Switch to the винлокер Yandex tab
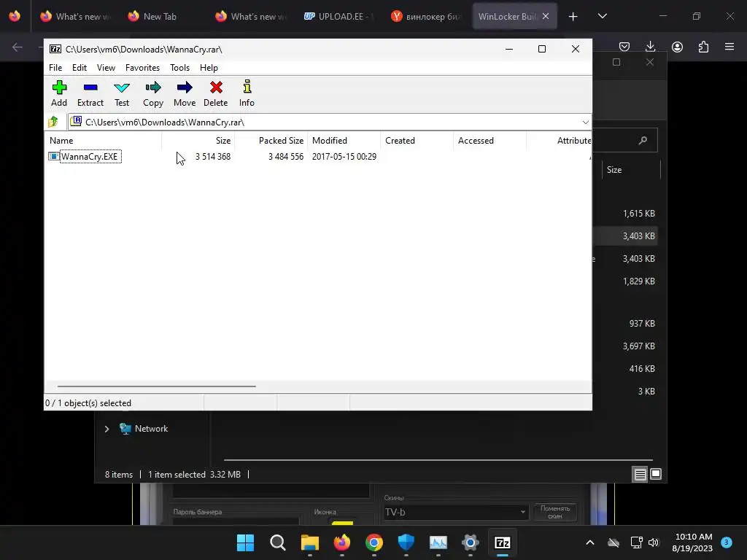This screenshot has height=560, width=747. point(427,17)
